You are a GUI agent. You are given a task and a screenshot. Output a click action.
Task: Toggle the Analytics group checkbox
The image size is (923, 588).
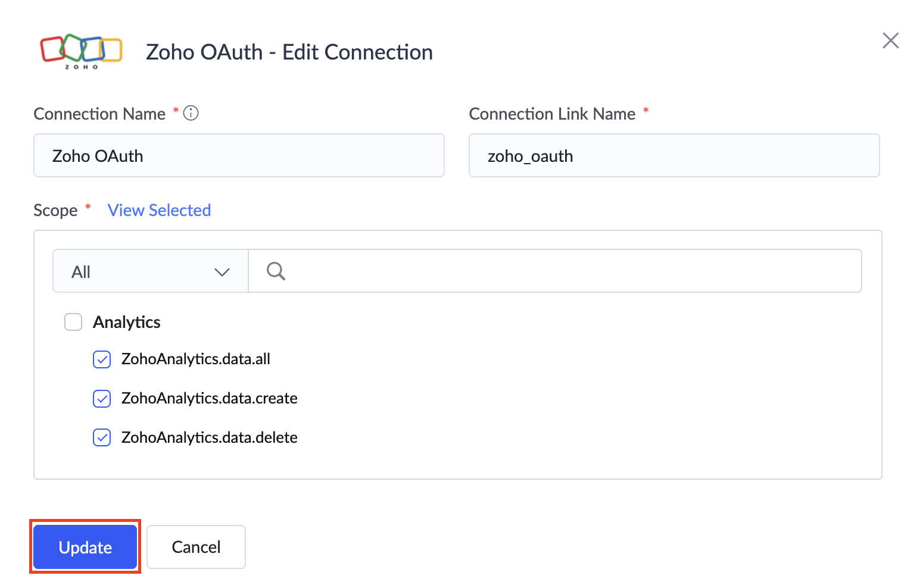(73, 322)
